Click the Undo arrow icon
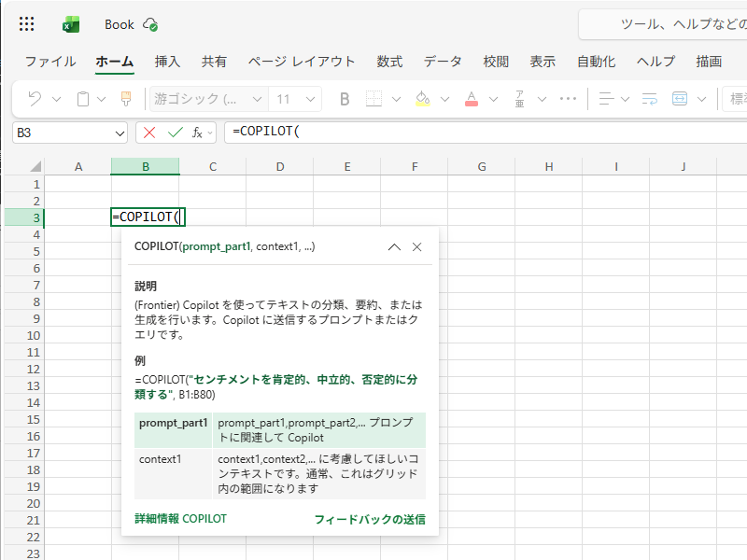Image resolution: width=747 pixels, height=560 pixels. [x=35, y=99]
